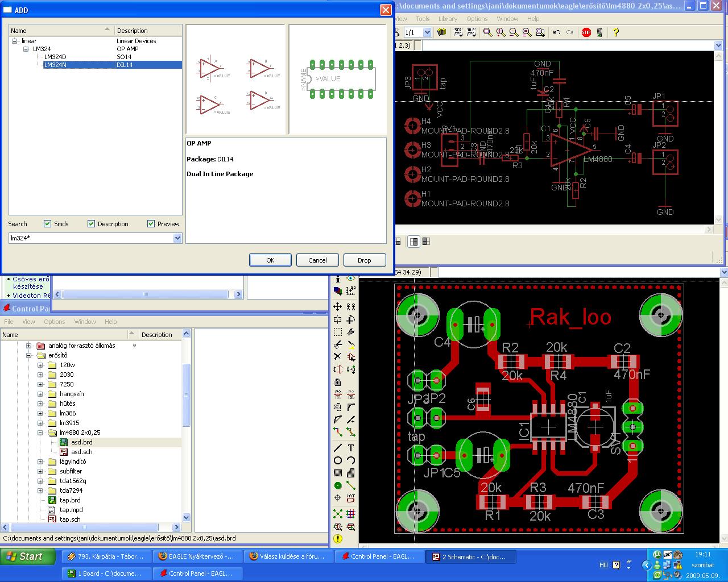Screen dimensions: 728x582
Task: Select the Delete X tool
Action: (x=338, y=357)
